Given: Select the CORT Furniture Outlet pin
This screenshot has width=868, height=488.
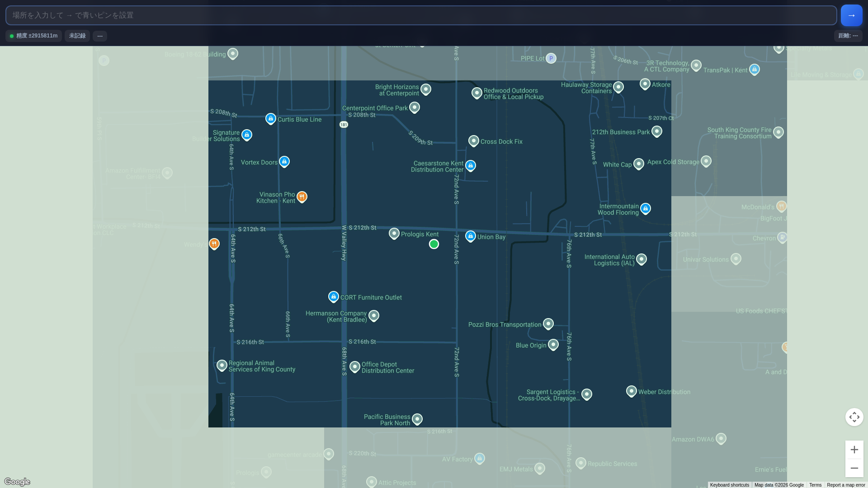Looking at the screenshot, I should click(333, 296).
